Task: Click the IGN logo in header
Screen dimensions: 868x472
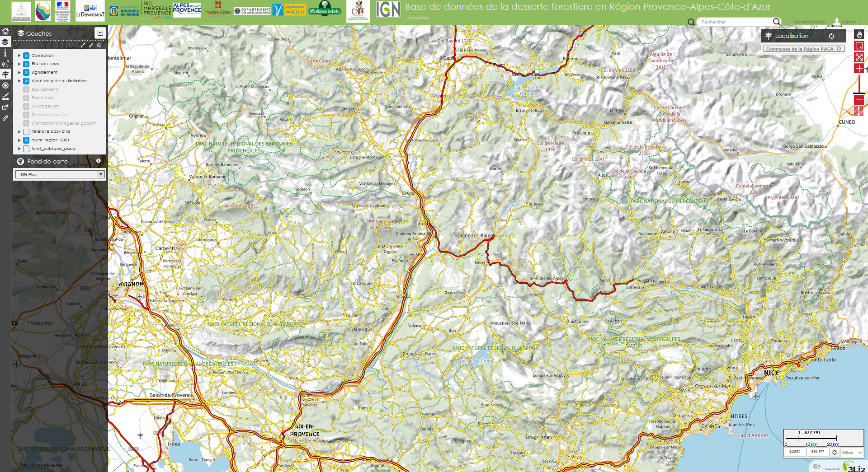Action: click(388, 9)
